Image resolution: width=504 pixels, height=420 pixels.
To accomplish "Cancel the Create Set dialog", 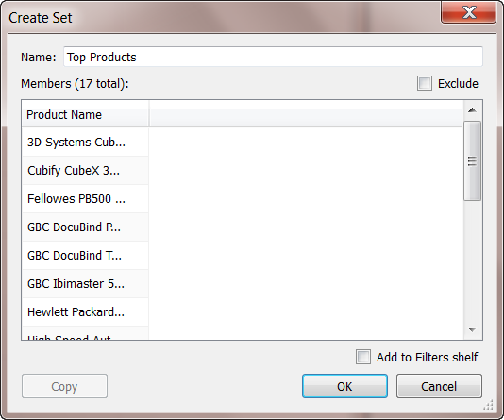I will [x=439, y=386].
